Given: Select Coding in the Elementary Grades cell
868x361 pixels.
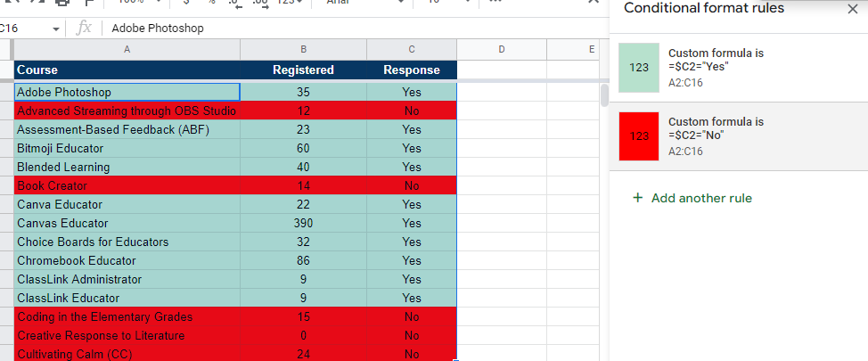Looking at the screenshot, I should pyautogui.click(x=127, y=316).
